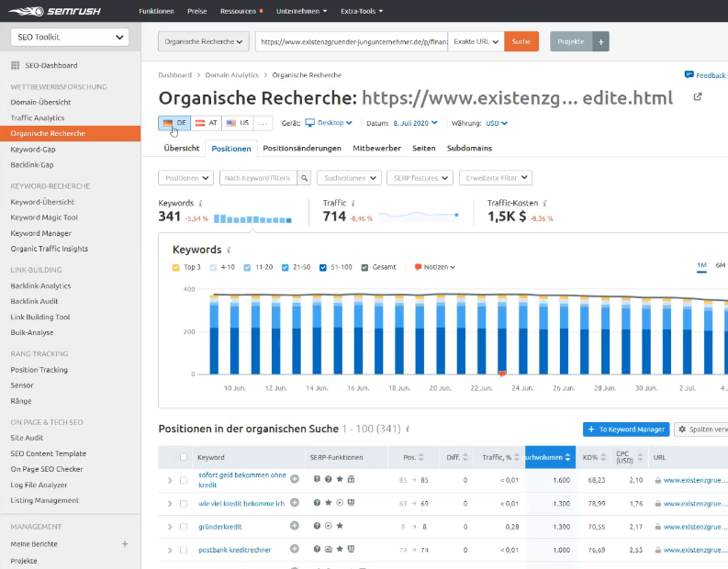This screenshot has width=728, height=569.
Task: Toggle 11-20 checkbox in chart legend
Action: click(x=248, y=268)
